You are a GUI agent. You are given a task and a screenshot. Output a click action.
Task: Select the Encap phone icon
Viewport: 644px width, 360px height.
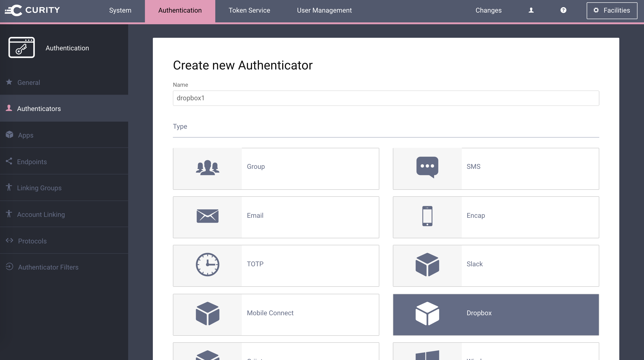pos(427,216)
